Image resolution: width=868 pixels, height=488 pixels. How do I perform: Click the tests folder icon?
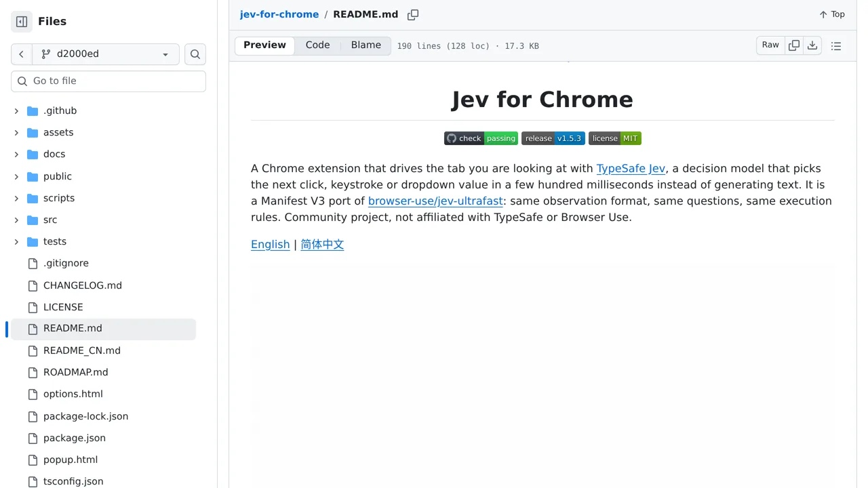tap(33, 242)
